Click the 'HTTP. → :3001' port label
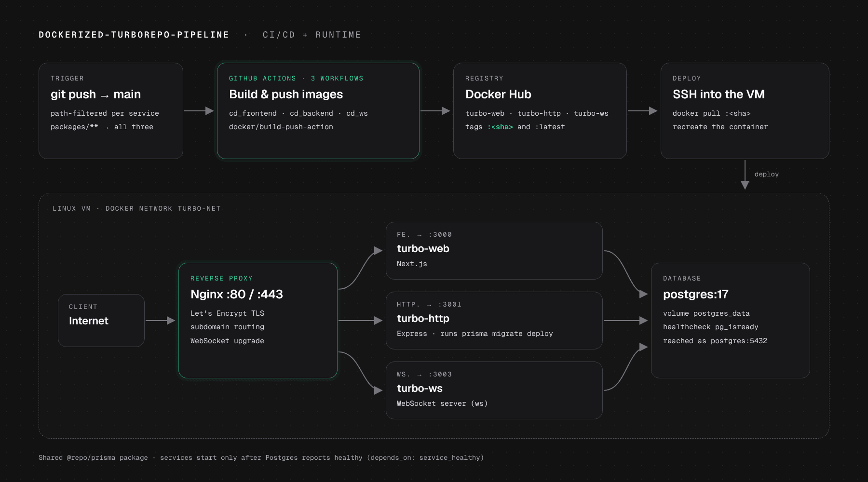 point(429,305)
